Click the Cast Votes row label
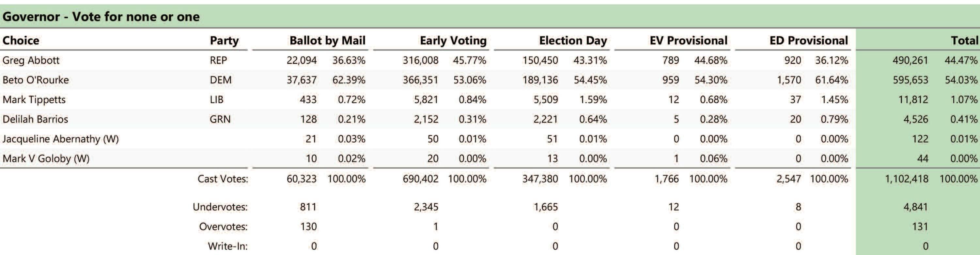 [x=223, y=179]
